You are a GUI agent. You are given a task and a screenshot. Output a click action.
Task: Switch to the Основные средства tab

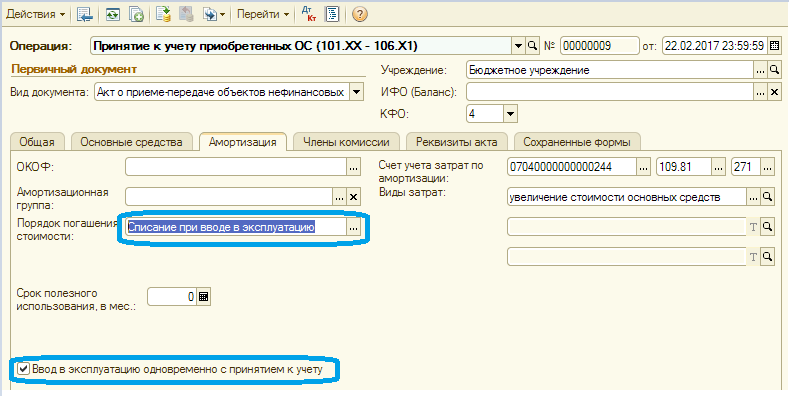(x=131, y=142)
